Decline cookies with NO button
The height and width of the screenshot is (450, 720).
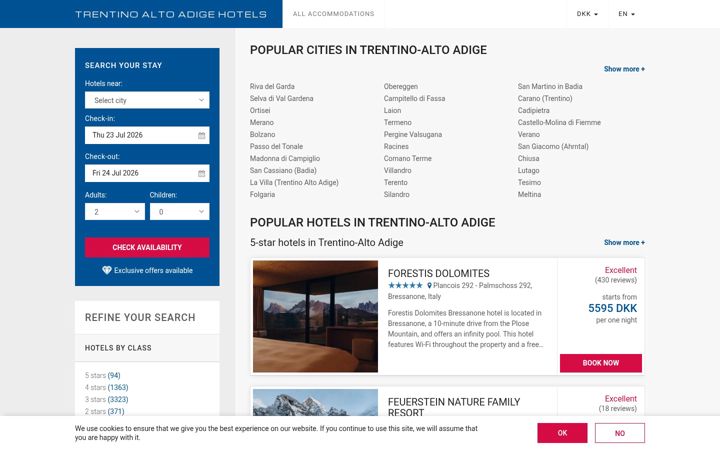[x=619, y=433]
